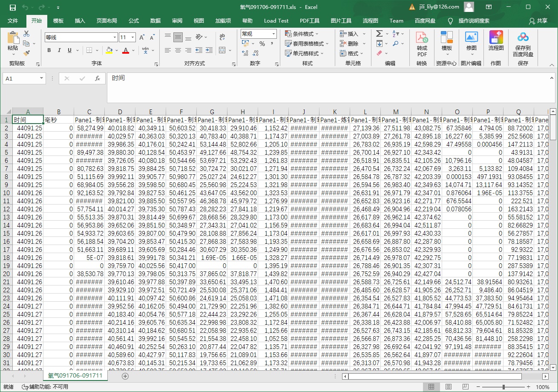Toggle bold formatting
Image resolution: width=558 pixels, height=392 pixels.
[x=49, y=50]
